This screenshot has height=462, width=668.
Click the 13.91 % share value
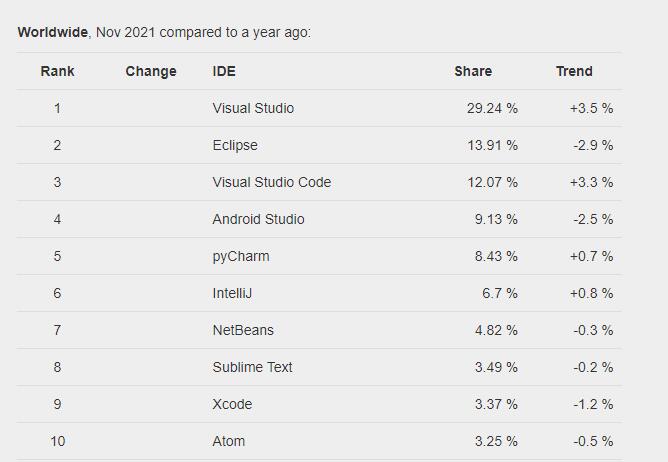tap(493, 145)
